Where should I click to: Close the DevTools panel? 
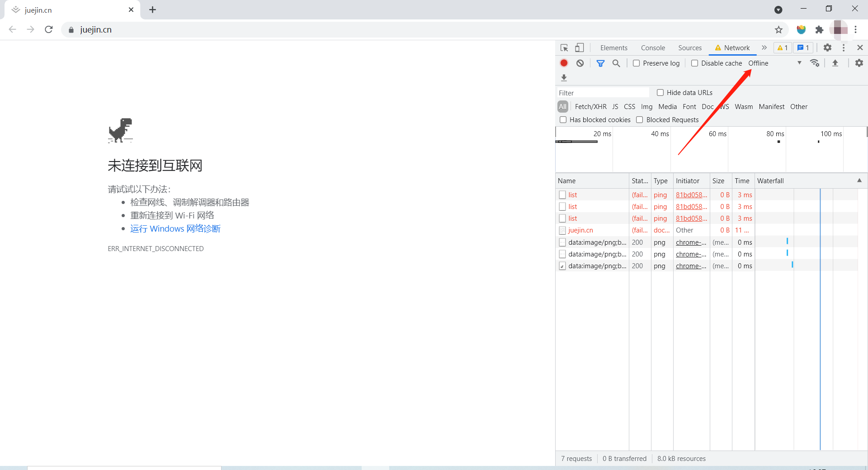point(860,47)
